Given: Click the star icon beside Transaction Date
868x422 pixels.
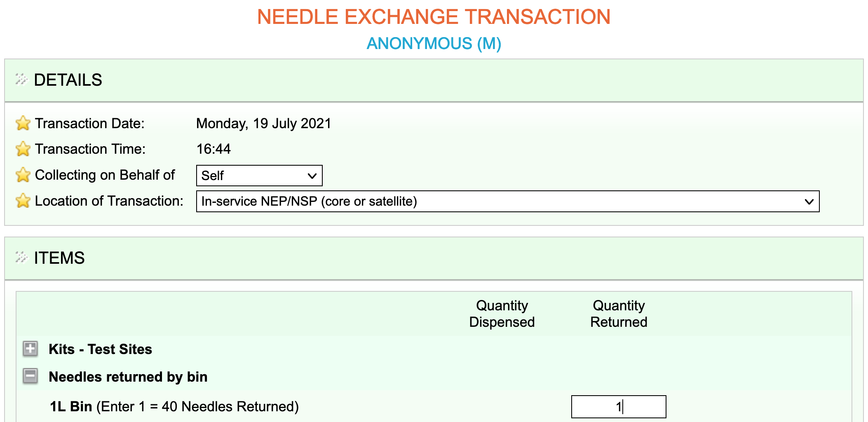Looking at the screenshot, I should (x=23, y=123).
